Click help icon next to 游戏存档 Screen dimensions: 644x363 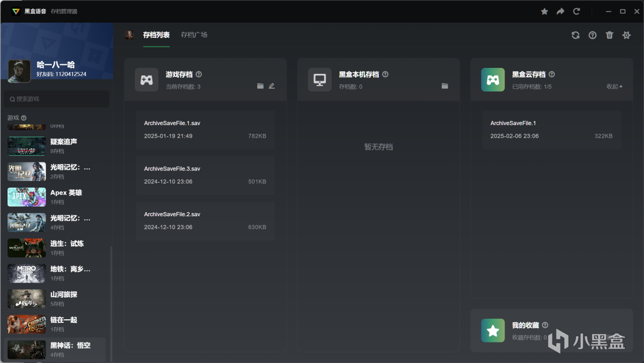[199, 74]
